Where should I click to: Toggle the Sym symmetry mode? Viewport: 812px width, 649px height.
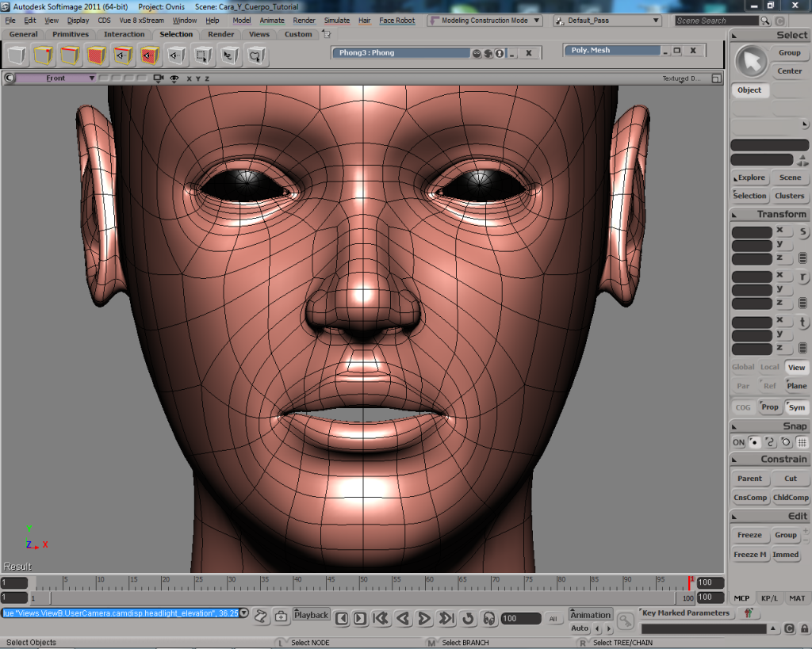tap(796, 407)
